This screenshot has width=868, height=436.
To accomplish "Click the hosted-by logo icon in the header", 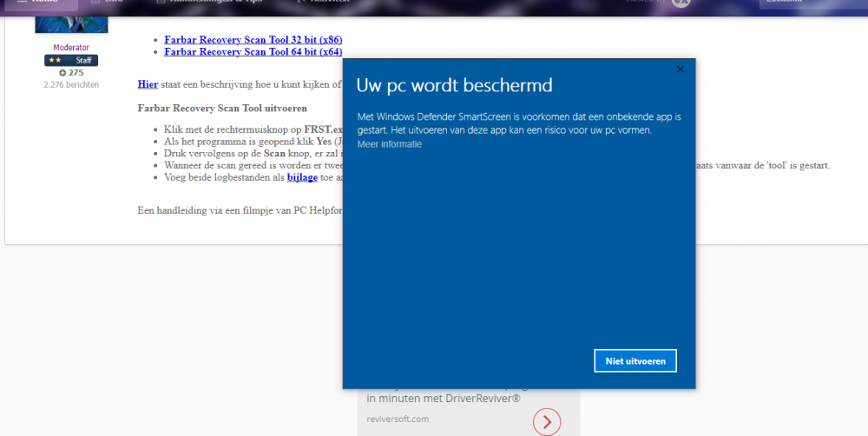I will coord(681,3).
